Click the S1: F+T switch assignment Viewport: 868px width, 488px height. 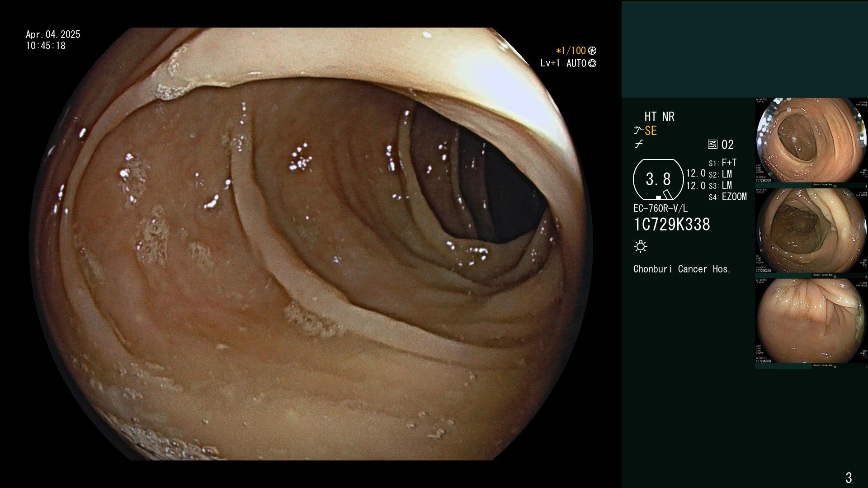[x=723, y=163]
